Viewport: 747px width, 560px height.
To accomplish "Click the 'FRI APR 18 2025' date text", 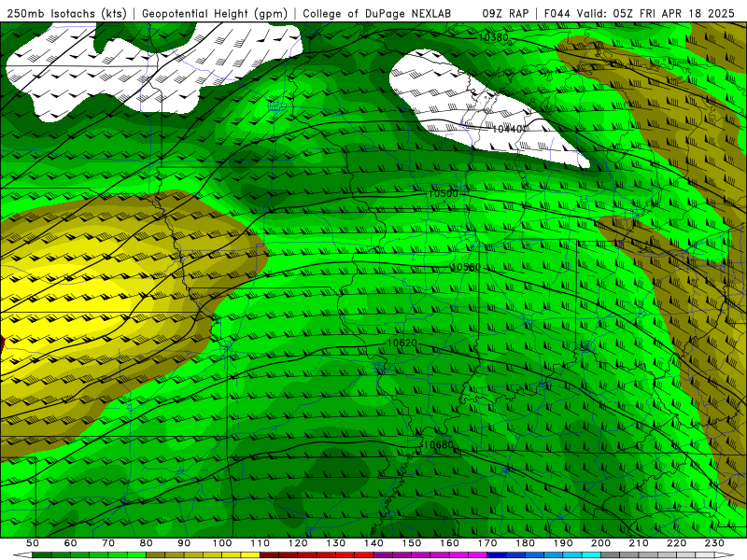I will [x=687, y=14].
